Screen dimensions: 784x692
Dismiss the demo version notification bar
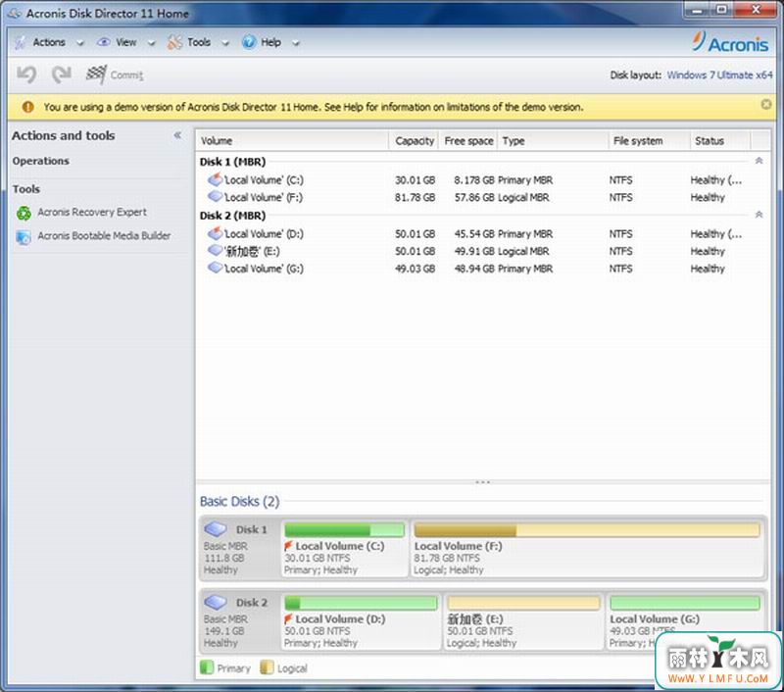766,105
